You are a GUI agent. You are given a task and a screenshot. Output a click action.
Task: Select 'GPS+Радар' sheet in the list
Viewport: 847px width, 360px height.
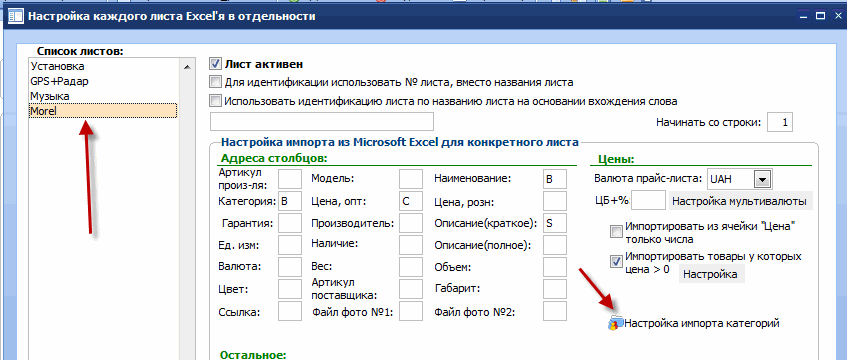point(104,82)
